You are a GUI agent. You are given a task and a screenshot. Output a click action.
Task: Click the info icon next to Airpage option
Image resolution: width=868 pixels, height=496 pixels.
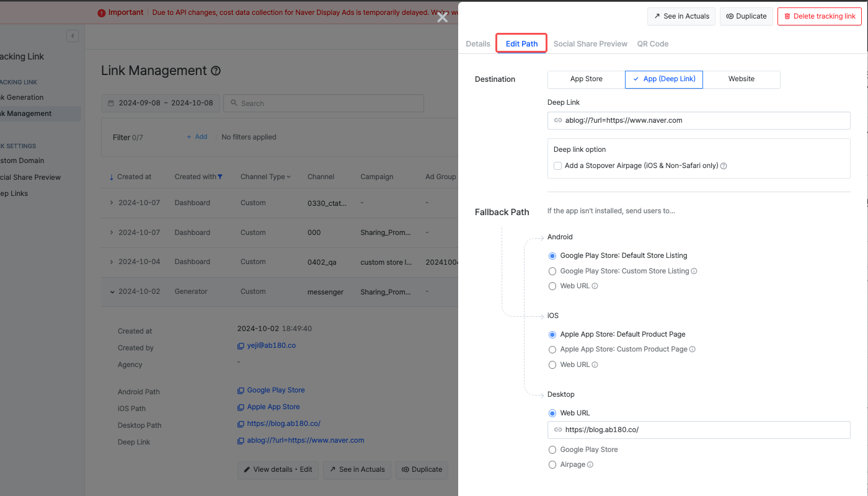tap(590, 465)
